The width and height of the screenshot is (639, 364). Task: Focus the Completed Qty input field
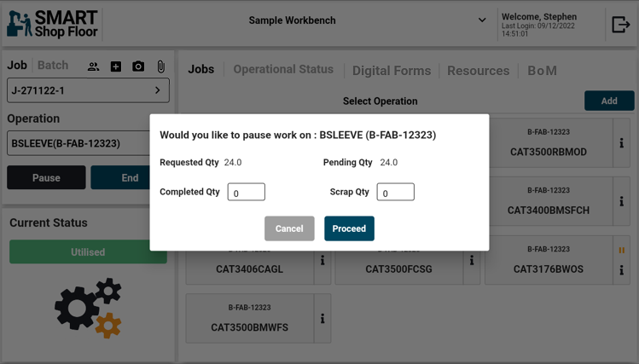pyautogui.click(x=247, y=193)
